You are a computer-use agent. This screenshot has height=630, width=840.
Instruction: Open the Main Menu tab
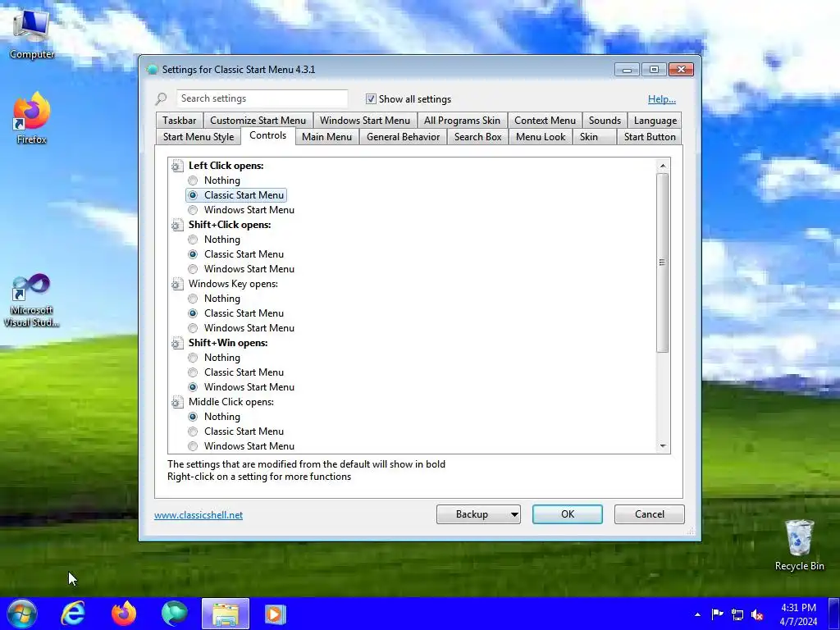(x=326, y=137)
